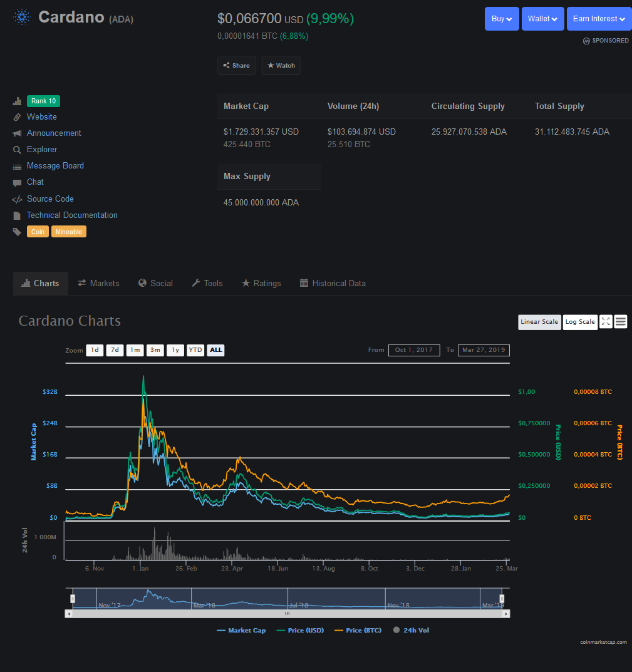Viewport: 632px width, 672px height.
Task: Click the Explorer magnifier icon
Action: [17, 150]
